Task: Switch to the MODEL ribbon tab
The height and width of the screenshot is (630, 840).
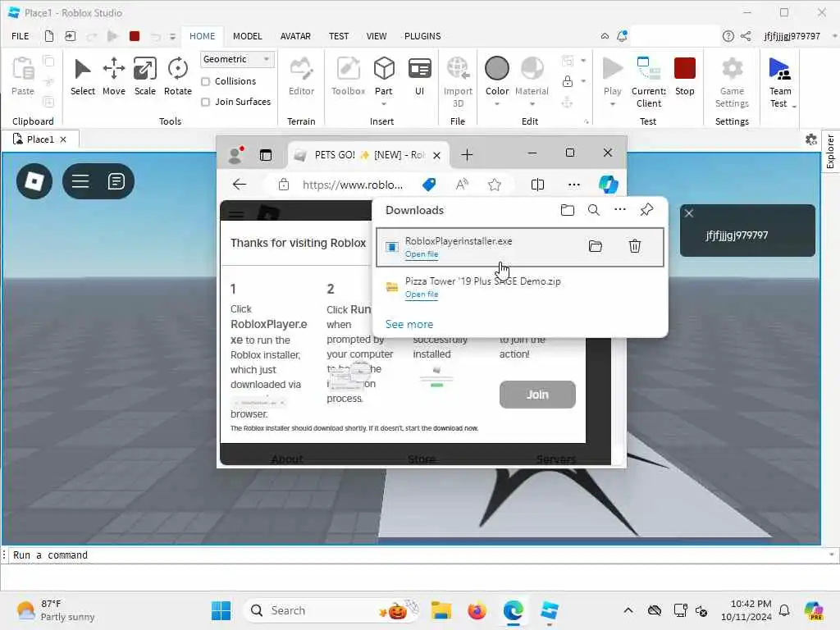Action: (x=248, y=36)
